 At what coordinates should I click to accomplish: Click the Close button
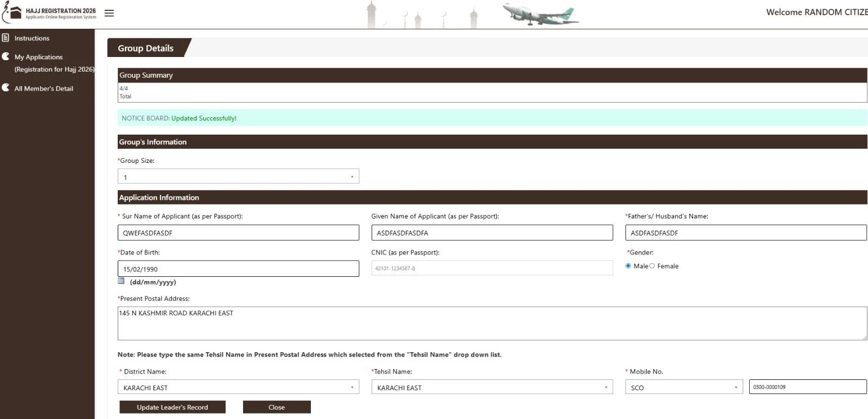click(x=277, y=407)
